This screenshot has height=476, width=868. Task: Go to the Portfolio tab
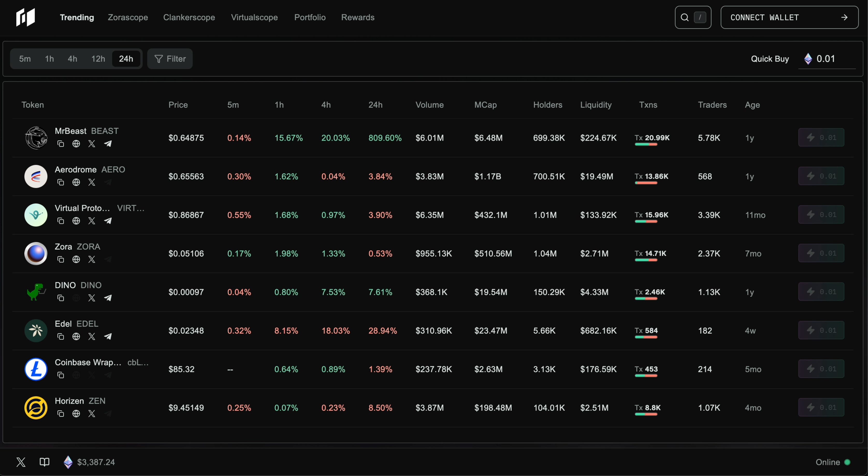click(x=310, y=18)
